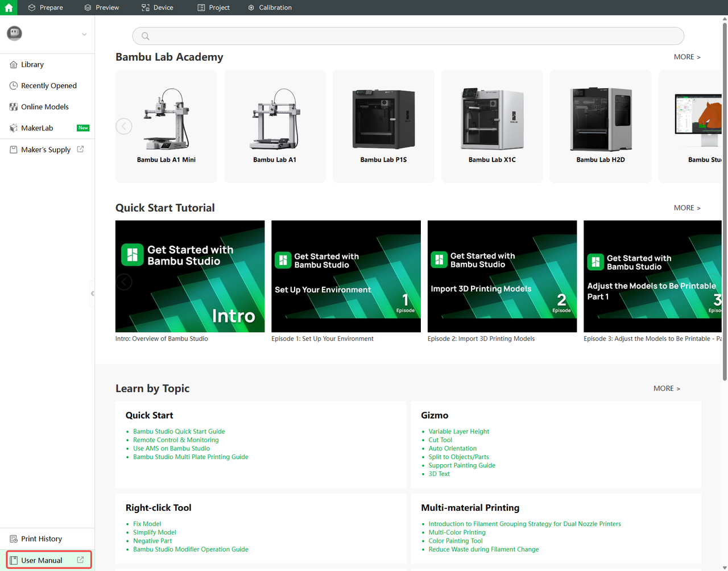The width and height of the screenshot is (728, 571).
Task: Show Recently Opened files
Action: pos(47,86)
